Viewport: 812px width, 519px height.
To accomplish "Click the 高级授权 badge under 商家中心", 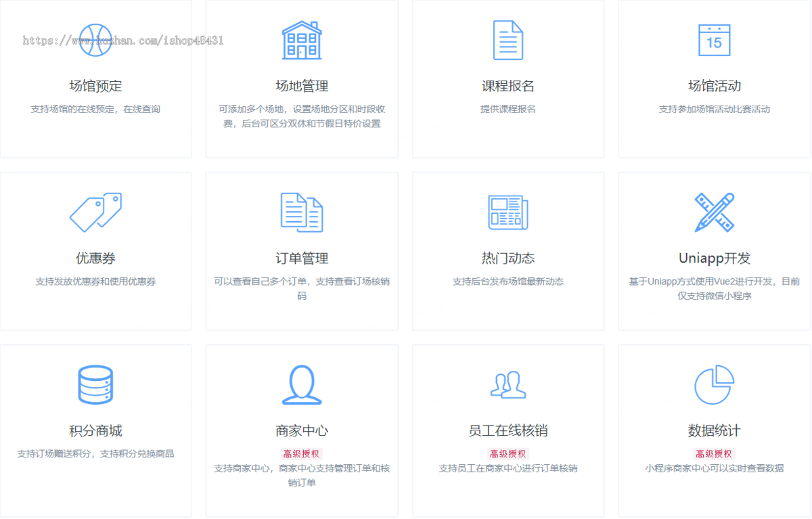I will pyautogui.click(x=302, y=454).
